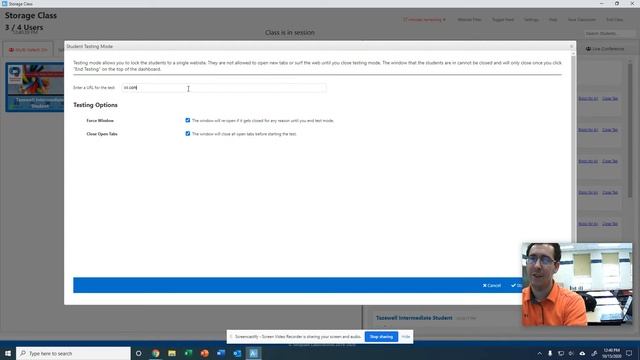Open Website Filter in the top menu
This screenshot has height=360, width=640.
[469, 20]
